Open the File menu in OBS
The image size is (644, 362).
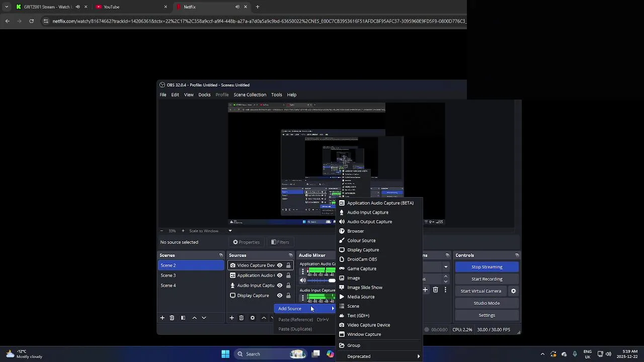coord(163,95)
